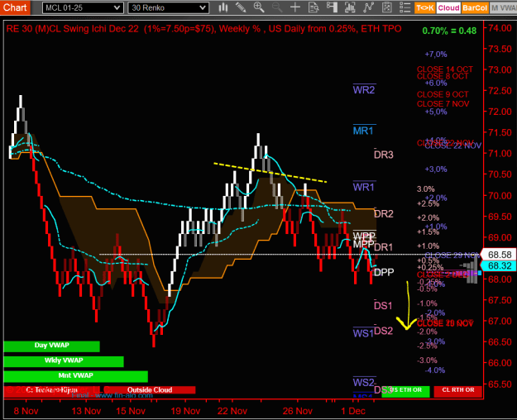Click the +7,0% level label
Viewport: 517px width, 420px height.
436,54
